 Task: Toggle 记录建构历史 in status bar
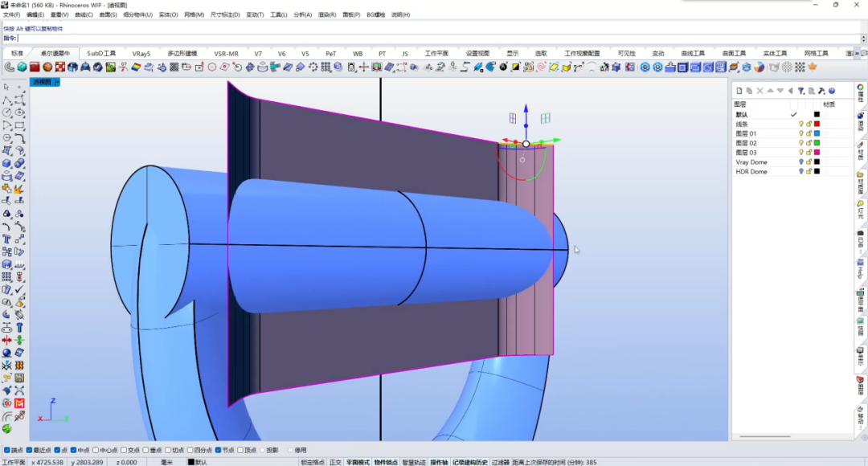(x=470, y=462)
